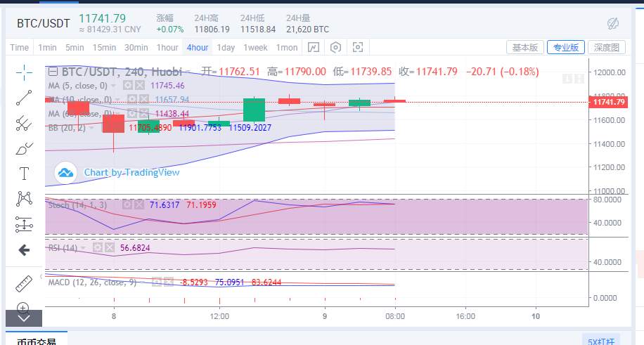Select the 1mon interval tab
The width and height of the screenshot is (644, 345).
(287, 48)
